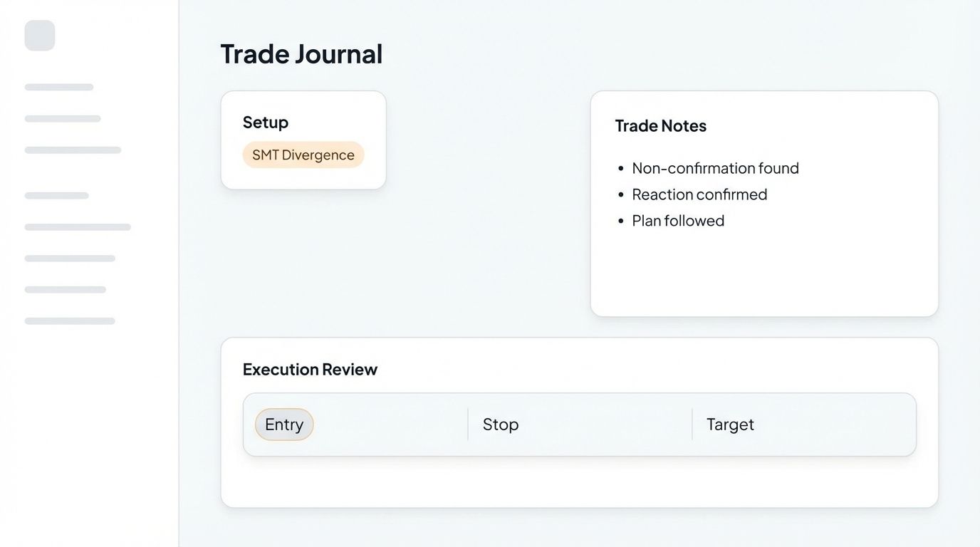Click the Setup card heading

coord(266,123)
